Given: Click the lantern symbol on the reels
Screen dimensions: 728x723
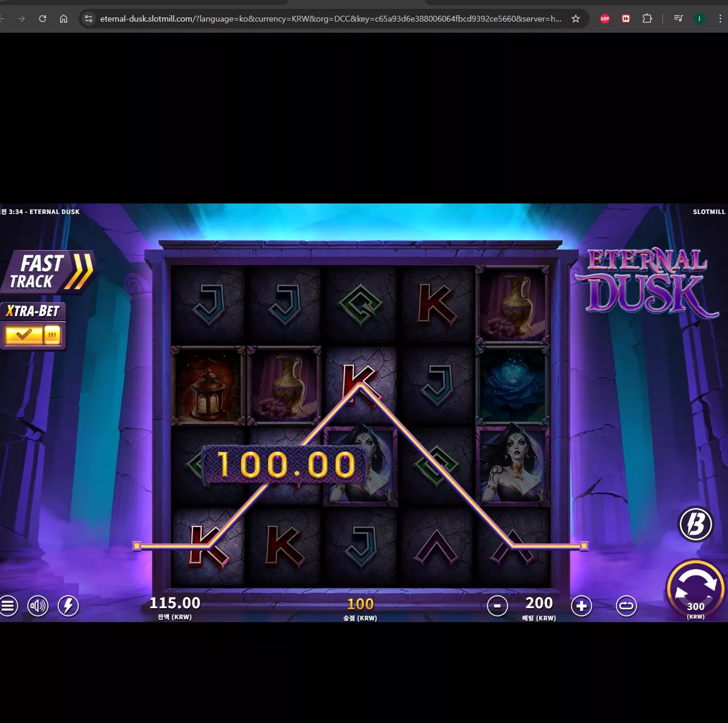Looking at the screenshot, I should coord(208,386).
